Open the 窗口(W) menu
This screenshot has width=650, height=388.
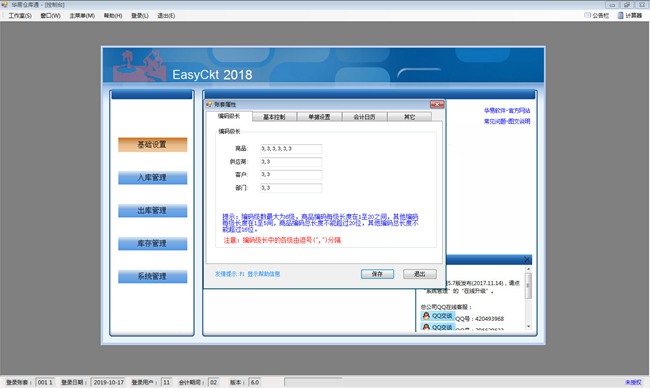(50, 16)
